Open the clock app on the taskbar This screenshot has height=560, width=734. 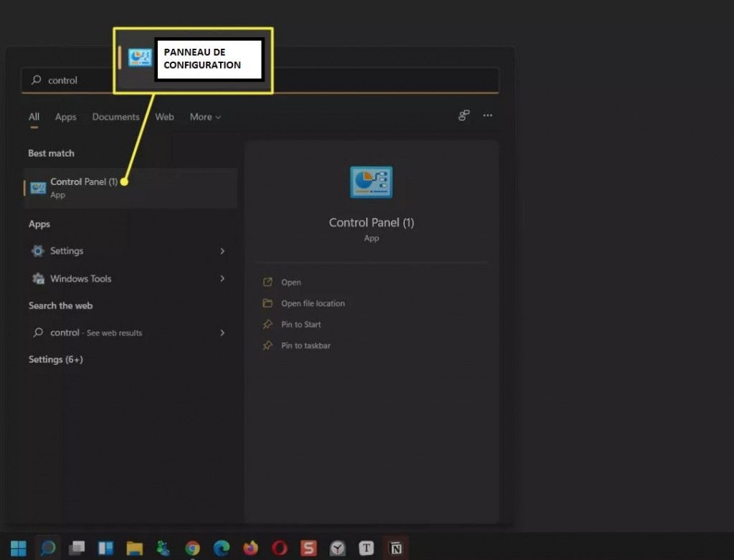pos(338,548)
